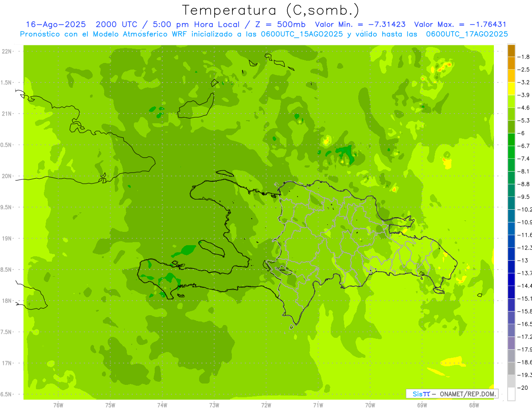Image resolution: width=532 pixels, height=411 pixels.
Task: Click the 69W longitude axis label
Action: pyautogui.click(x=422, y=405)
